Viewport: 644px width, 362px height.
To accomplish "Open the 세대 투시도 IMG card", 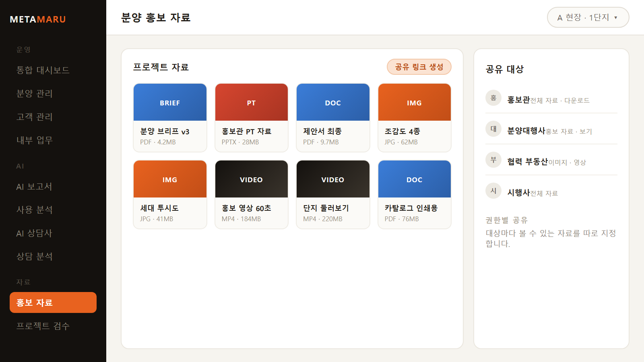I will click(170, 195).
